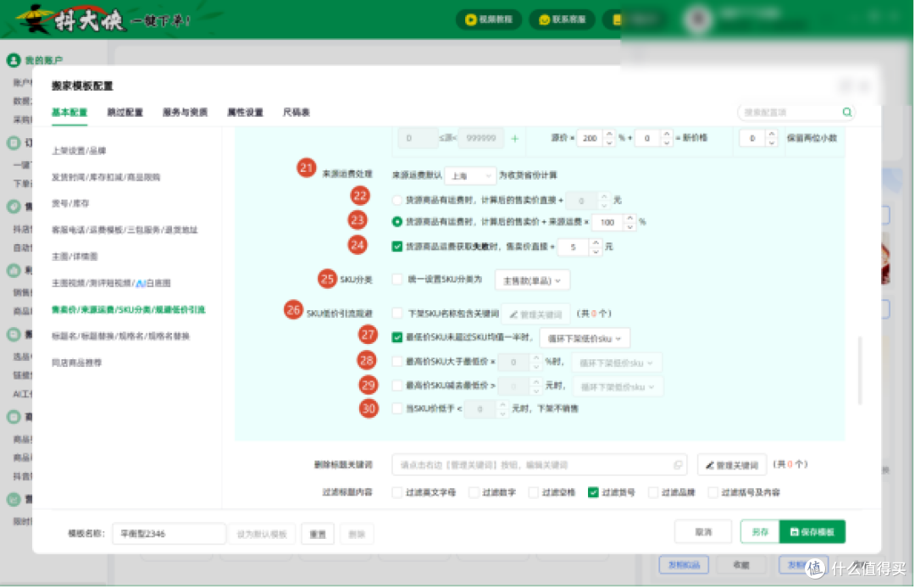Open the 主售款(单品) SKU category dropdown
Screen dimensions: 915x588
coord(532,280)
